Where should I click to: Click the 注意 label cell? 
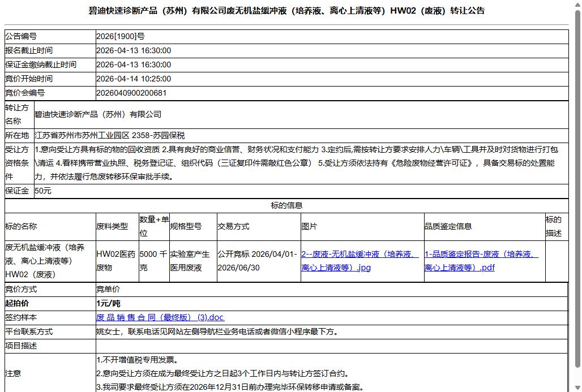[x=50, y=373]
